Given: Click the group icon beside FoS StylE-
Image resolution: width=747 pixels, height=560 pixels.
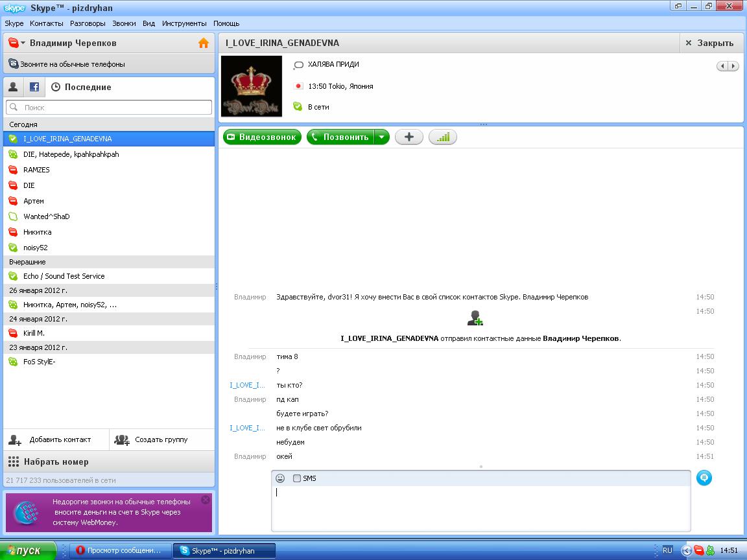Looking at the screenshot, I should point(14,362).
